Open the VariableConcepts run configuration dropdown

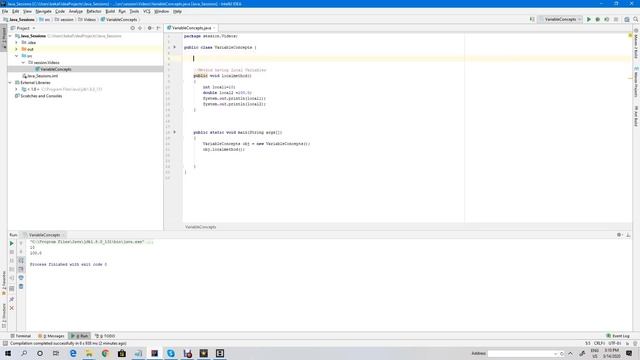560,19
